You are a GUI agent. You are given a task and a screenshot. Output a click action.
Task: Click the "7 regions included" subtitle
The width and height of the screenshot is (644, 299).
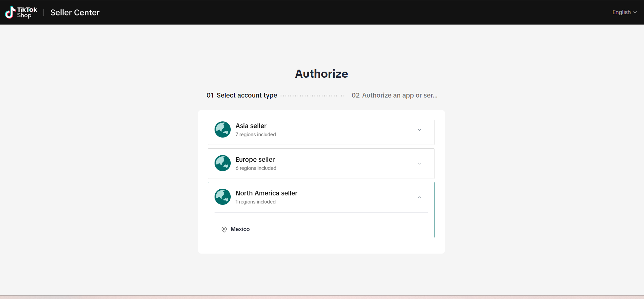click(x=256, y=135)
